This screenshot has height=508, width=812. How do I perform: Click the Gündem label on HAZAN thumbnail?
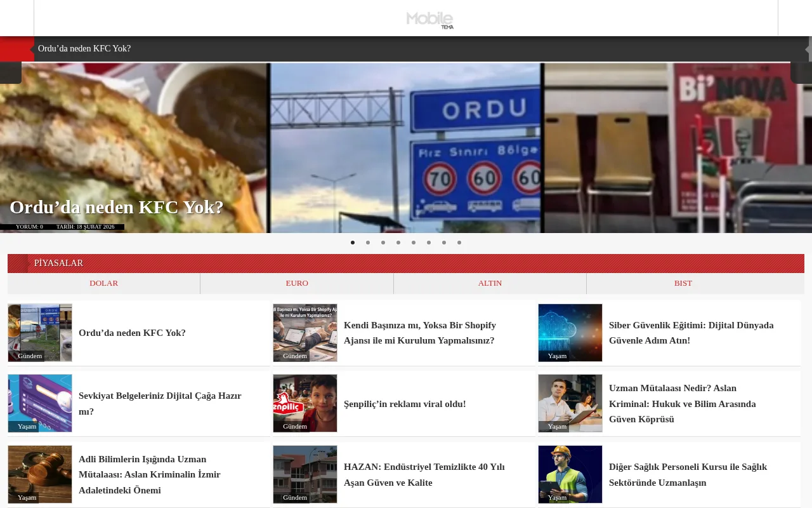(x=295, y=497)
